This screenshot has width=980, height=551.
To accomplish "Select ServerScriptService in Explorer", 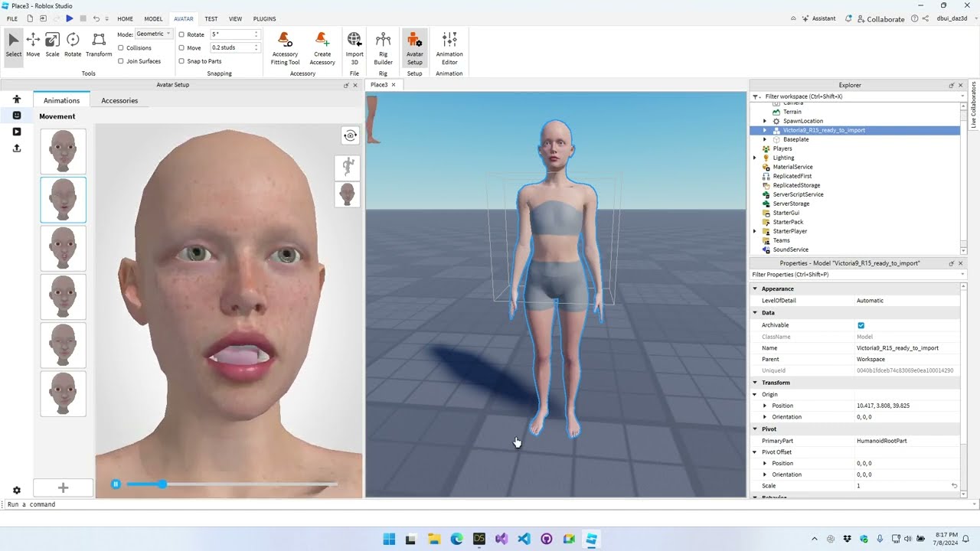I will [798, 194].
